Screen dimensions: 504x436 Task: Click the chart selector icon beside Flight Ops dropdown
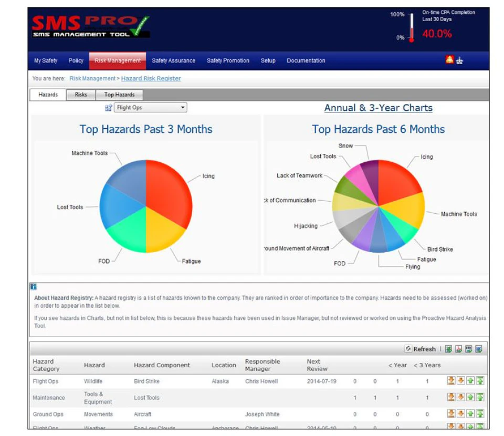[109, 107]
